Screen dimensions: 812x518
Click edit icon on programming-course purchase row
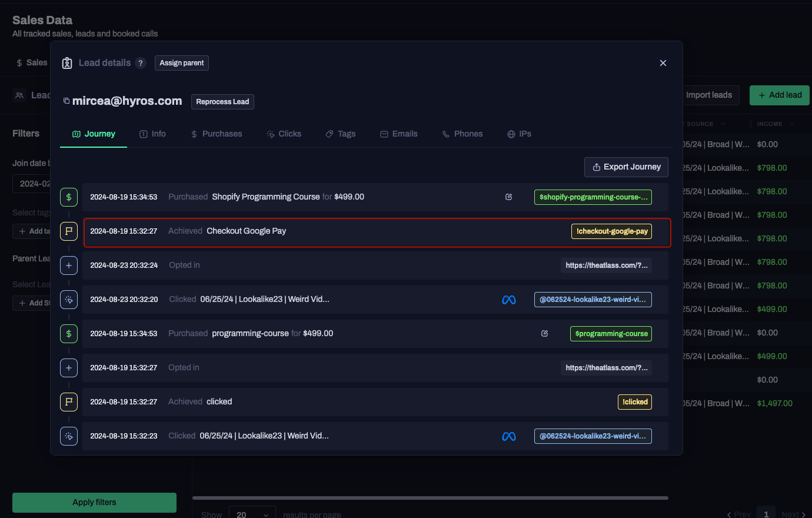pos(545,333)
